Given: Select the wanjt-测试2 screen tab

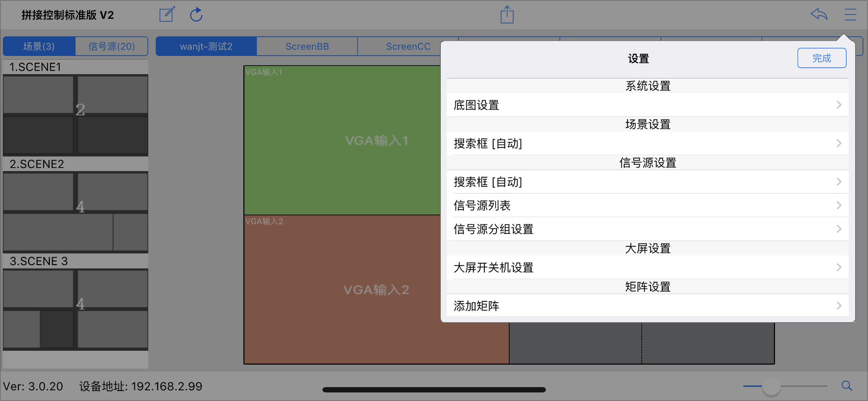Looking at the screenshot, I should (x=206, y=46).
